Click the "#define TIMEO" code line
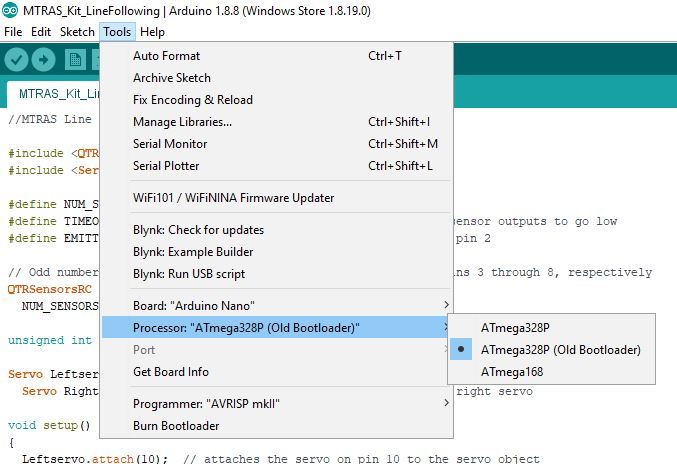The height and width of the screenshot is (464, 677). tap(54, 221)
